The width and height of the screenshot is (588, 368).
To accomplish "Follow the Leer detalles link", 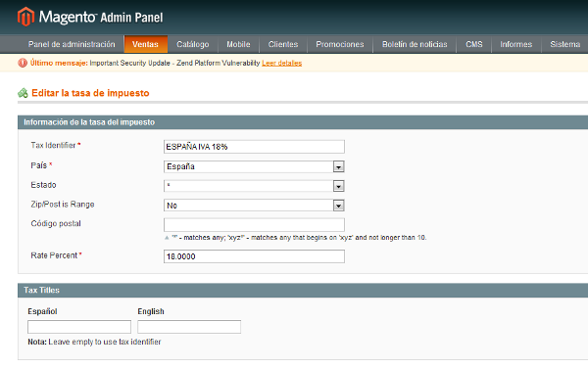I will pos(282,63).
